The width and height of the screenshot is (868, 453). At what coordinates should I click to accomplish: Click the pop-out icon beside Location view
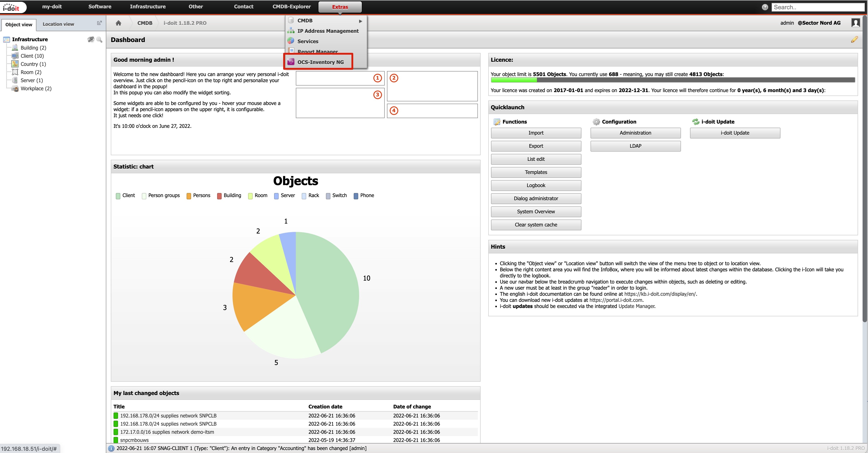click(100, 23)
